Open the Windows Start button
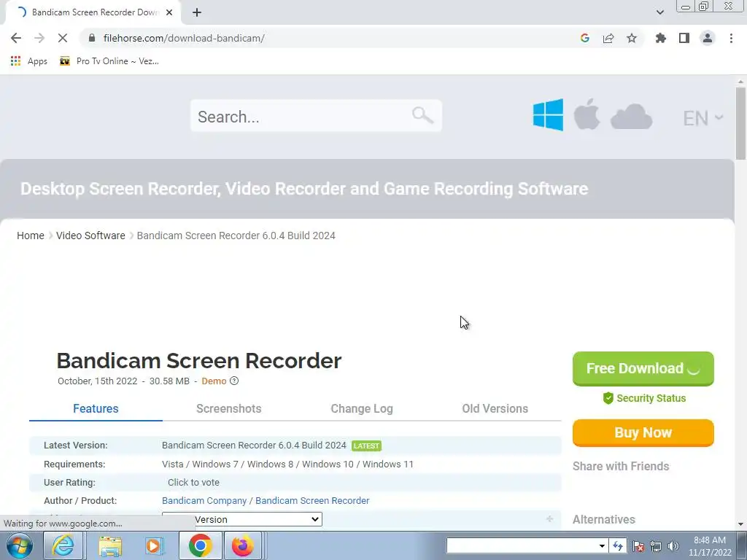This screenshot has height=560, width=747. pos(19,545)
